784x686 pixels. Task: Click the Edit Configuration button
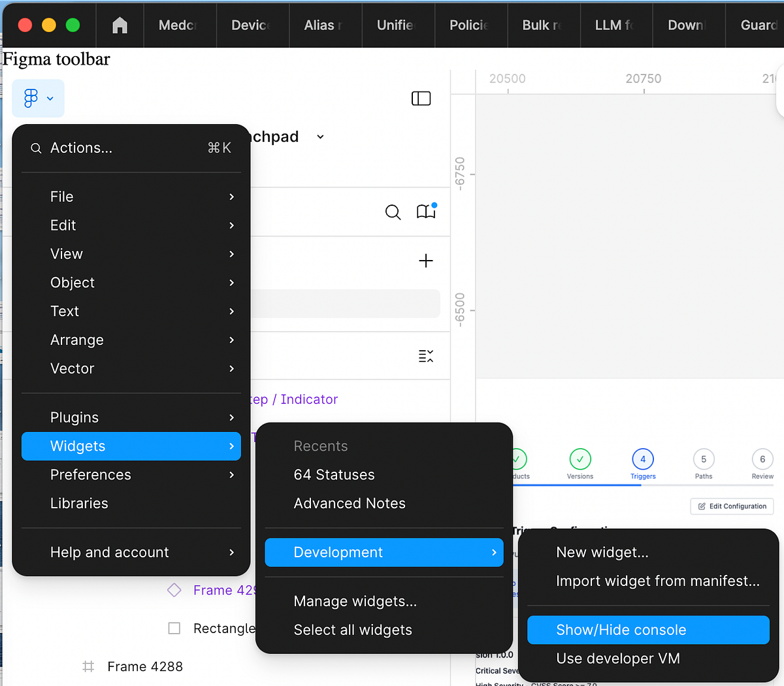click(732, 506)
